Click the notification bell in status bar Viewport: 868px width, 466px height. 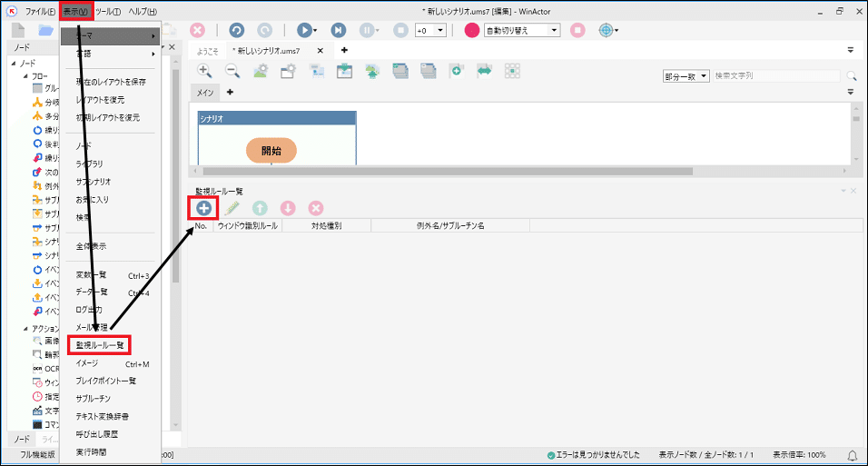[853, 455]
